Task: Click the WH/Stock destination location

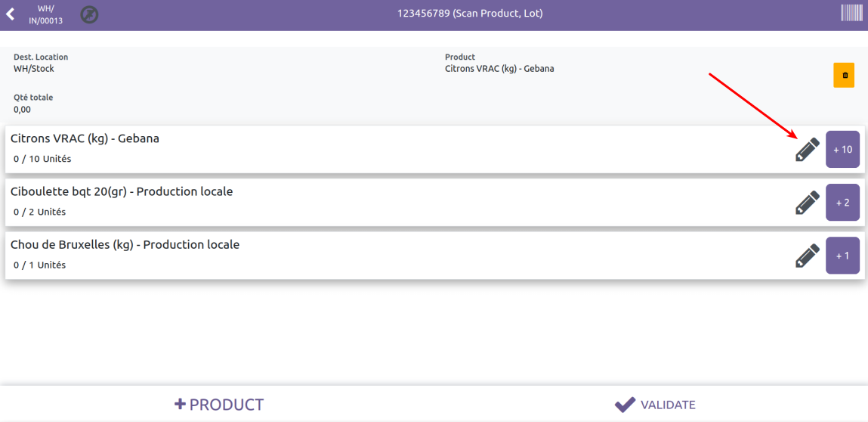Action: [34, 69]
